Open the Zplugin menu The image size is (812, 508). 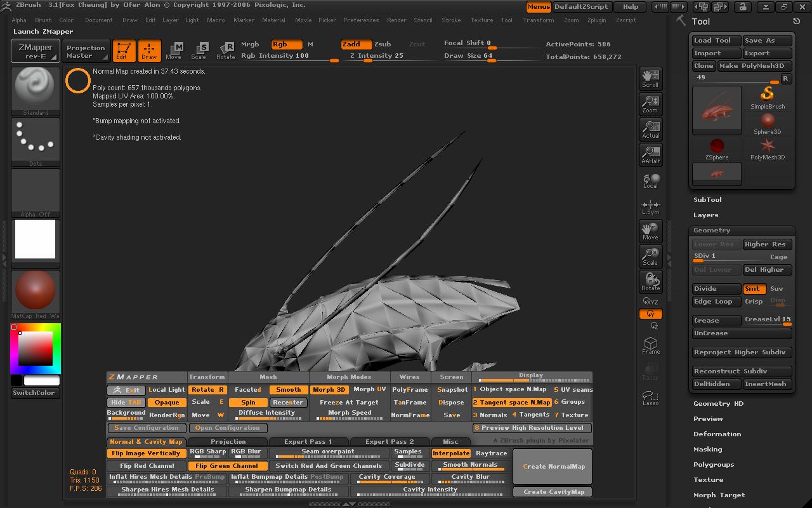(596, 20)
